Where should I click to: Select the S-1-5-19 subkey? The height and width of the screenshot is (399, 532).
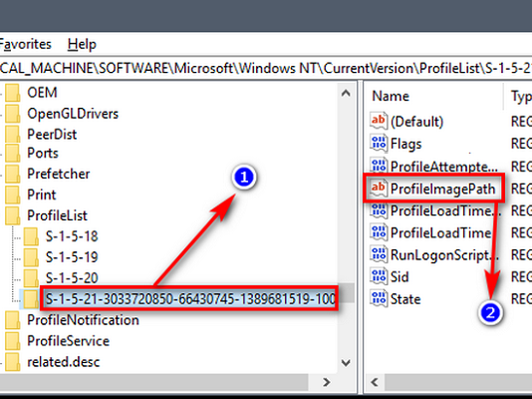[72, 257]
